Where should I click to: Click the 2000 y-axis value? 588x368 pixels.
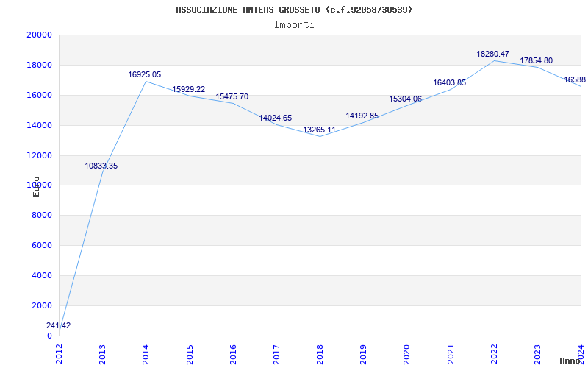42,305
